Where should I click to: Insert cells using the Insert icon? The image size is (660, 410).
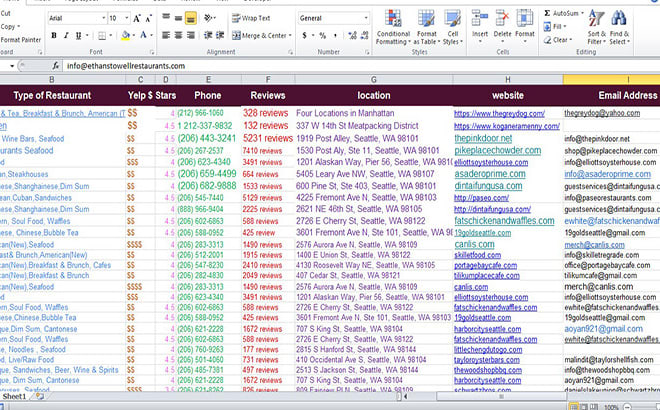[x=480, y=26]
